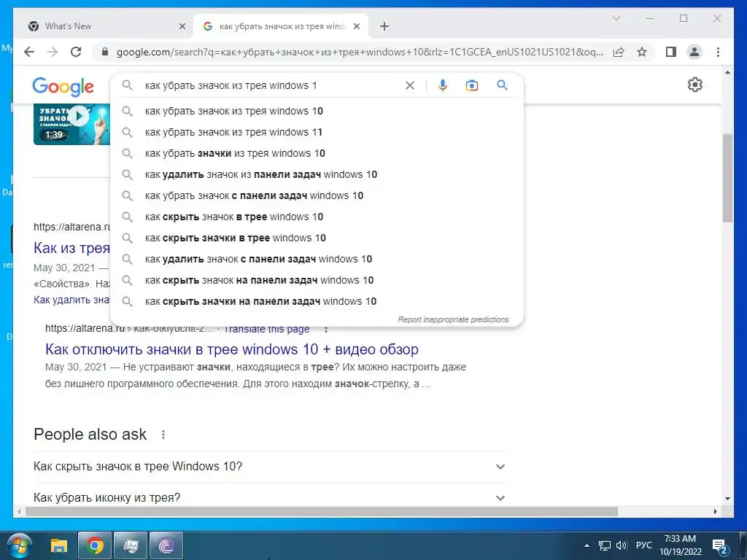Open Chrome three-dot menu
The height and width of the screenshot is (560, 747).
tap(718, 52)
